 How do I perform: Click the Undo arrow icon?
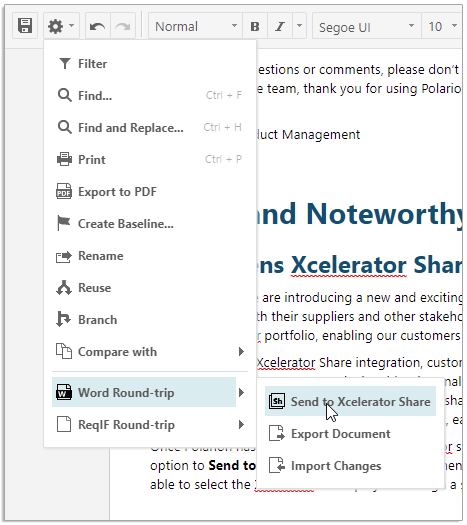click(x=98, y=26)
